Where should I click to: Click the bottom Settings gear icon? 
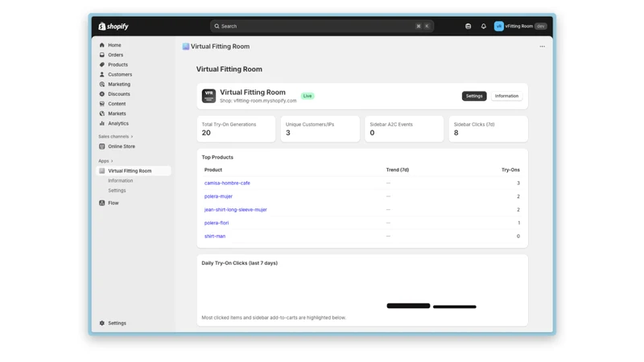102,323
